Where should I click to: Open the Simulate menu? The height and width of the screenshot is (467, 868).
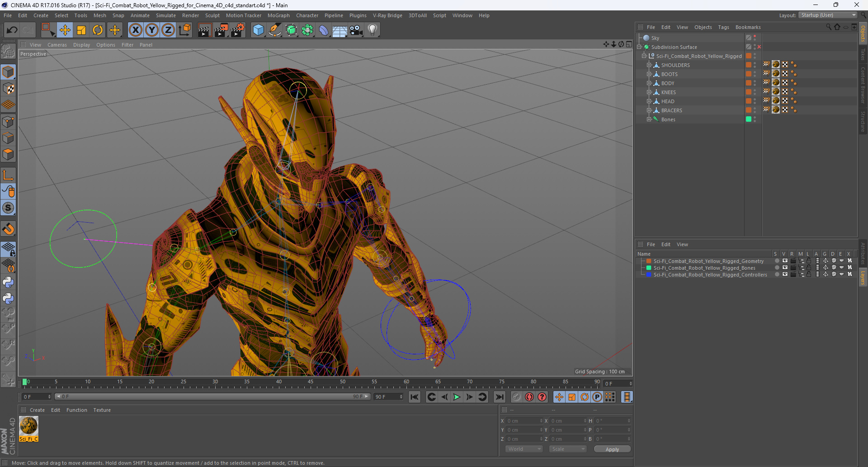coord(166,15)
